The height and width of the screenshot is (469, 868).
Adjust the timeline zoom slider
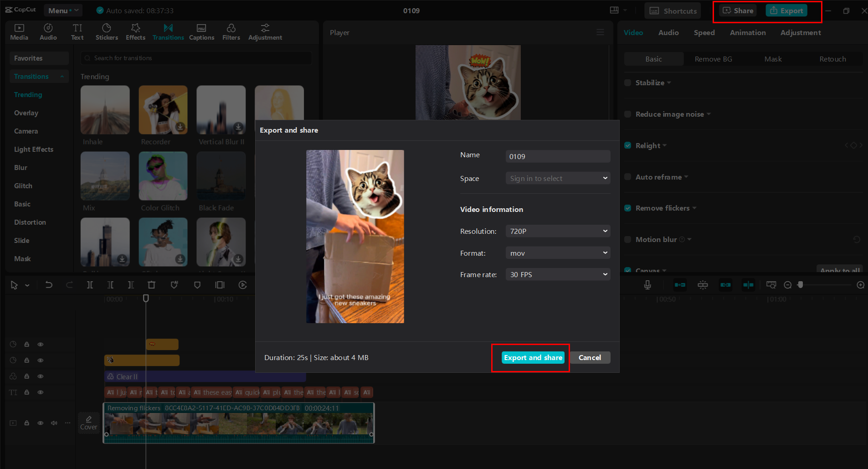coord(801,284)
